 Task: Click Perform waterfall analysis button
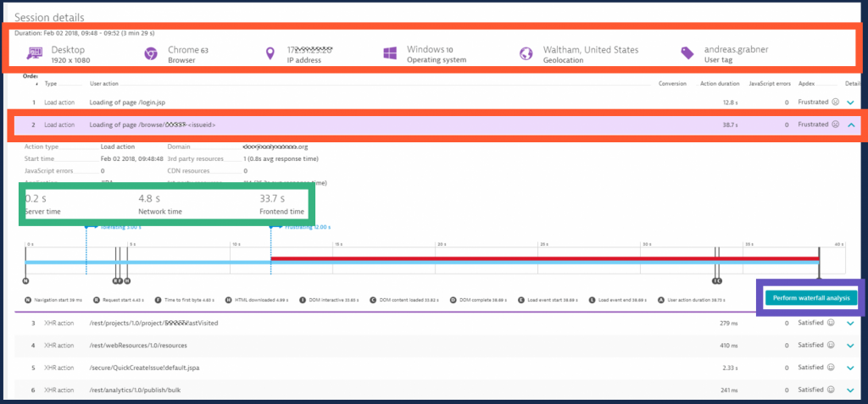click(810, 298)
